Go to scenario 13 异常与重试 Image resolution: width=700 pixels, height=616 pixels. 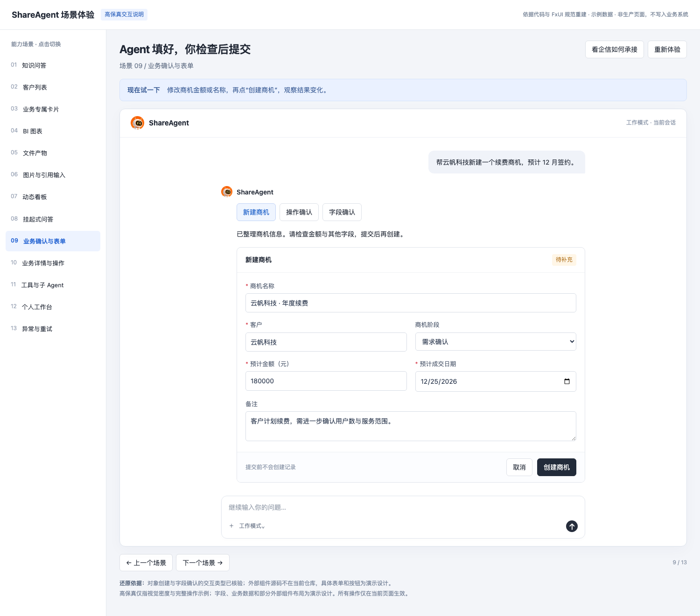[x=53, y=329]
